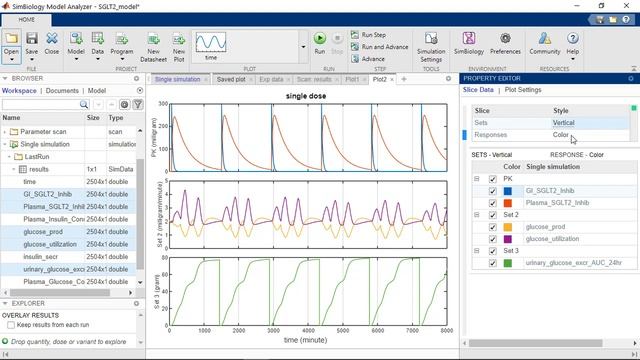Open the Help icon

573,38
